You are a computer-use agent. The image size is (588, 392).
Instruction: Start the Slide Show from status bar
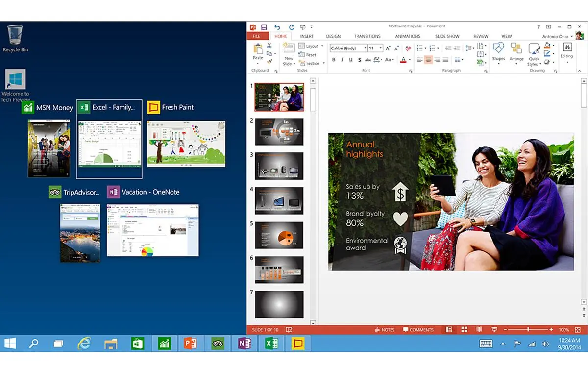coord(494,329)
